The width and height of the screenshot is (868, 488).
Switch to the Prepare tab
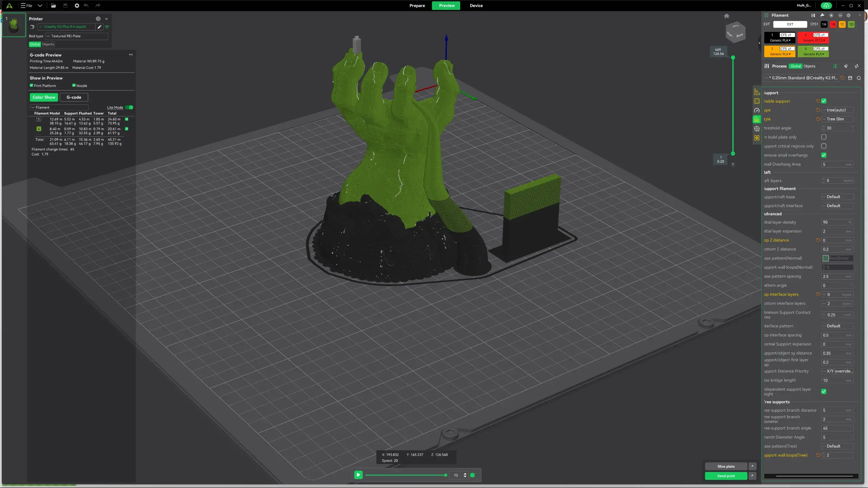tap(417, 5)
